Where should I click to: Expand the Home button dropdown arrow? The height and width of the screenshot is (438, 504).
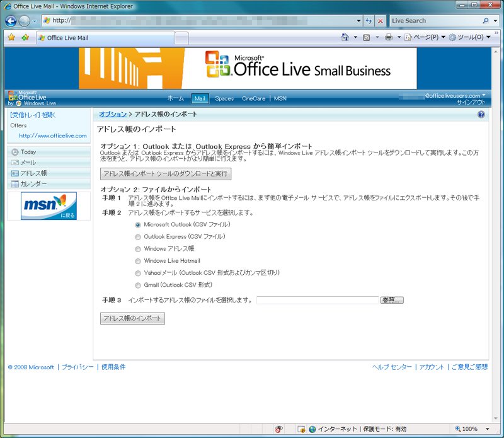(355, 37)
